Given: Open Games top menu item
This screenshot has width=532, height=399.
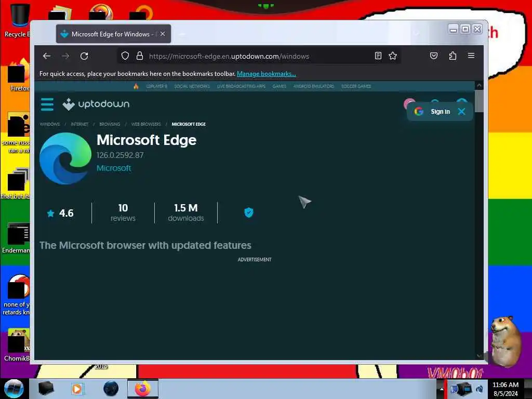Looking at the screenshot, I should pyautogui.click(x=279, y=86).
